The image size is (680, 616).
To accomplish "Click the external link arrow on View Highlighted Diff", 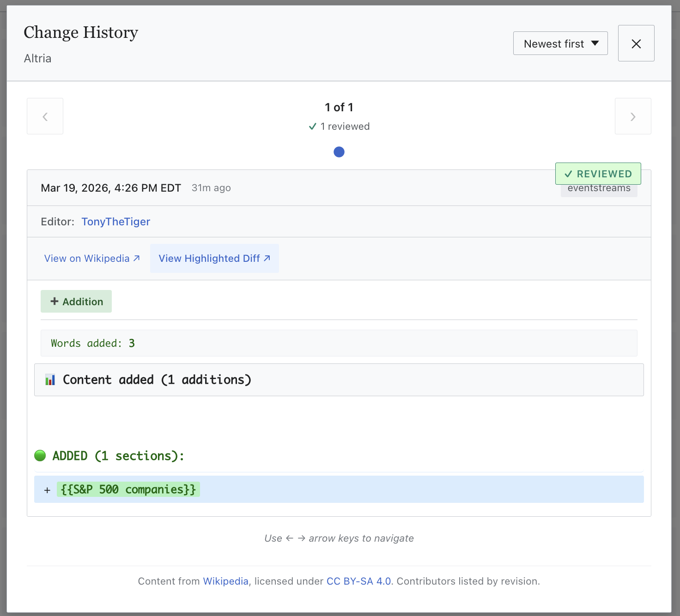I will click(267, 258).
